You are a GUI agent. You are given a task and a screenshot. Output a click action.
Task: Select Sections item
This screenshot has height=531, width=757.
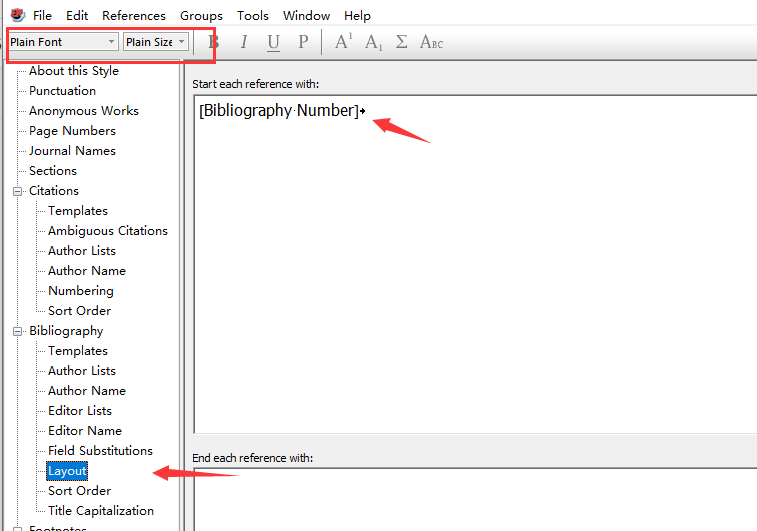coord(53,171)
